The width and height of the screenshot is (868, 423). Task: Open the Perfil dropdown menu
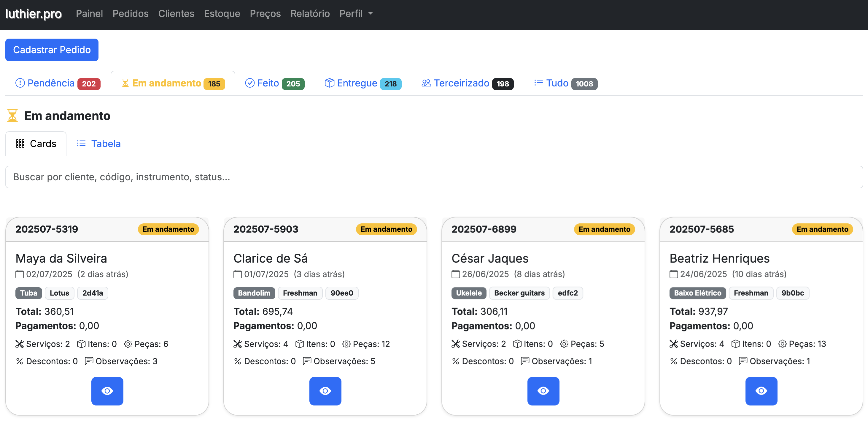[356, 13]
